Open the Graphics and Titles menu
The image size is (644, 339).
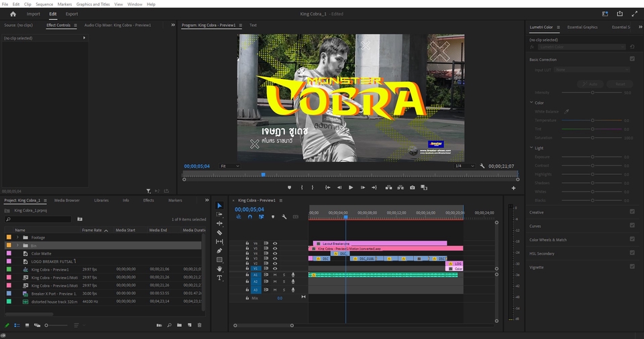(93, 4)
